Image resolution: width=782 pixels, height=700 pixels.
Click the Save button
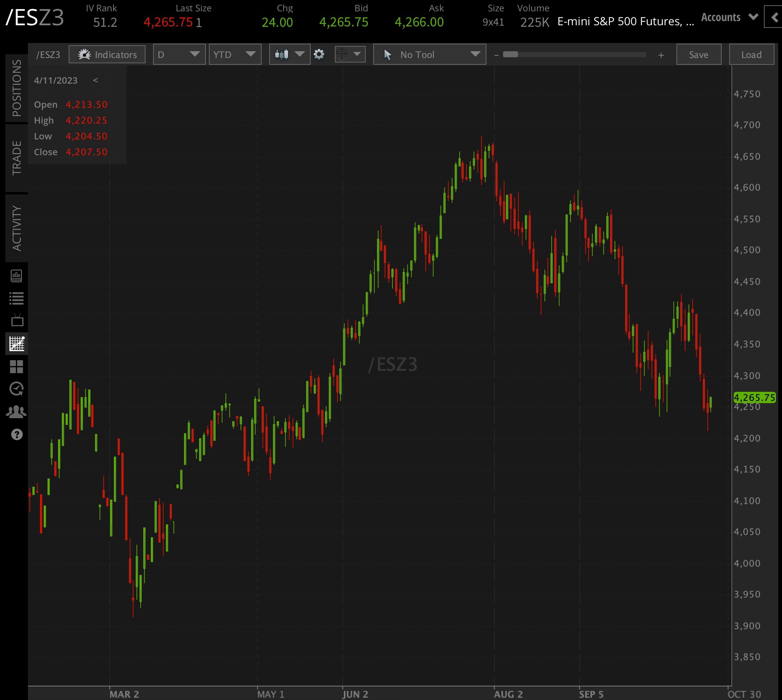[x=699, y=55]
